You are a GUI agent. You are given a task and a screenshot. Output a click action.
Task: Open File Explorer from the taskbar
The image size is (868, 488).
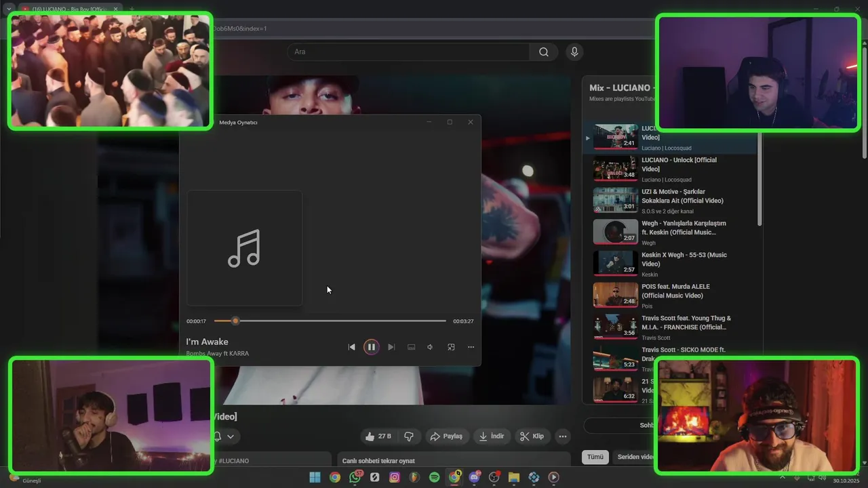tap(514, 477)
